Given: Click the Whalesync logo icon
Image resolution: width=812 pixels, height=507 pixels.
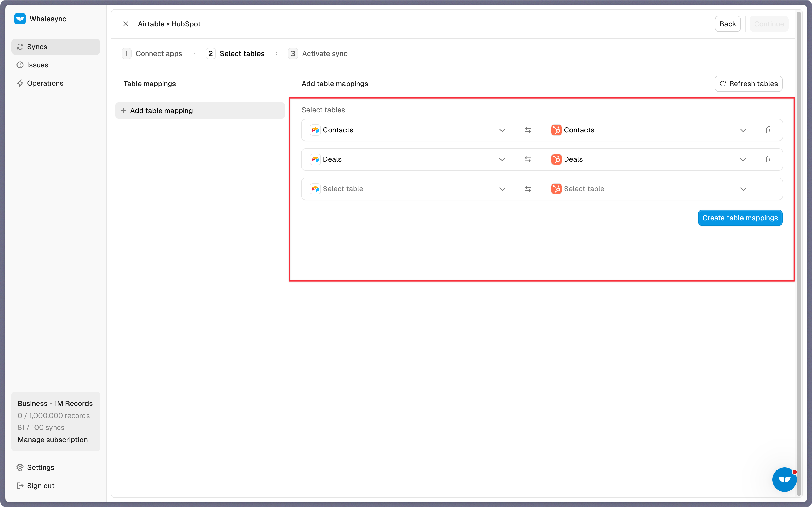Looking at the screenshot, I should [x=20, y=19].
